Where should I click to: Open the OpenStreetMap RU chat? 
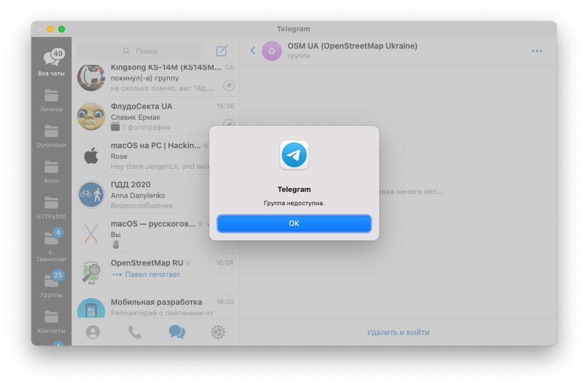155,273
